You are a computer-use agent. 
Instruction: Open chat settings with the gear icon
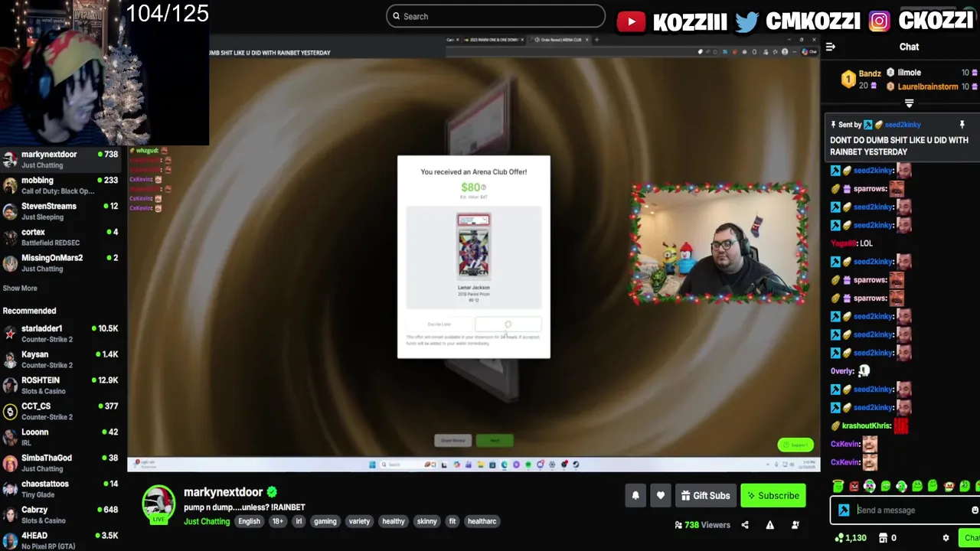click(x=946, y=538)
